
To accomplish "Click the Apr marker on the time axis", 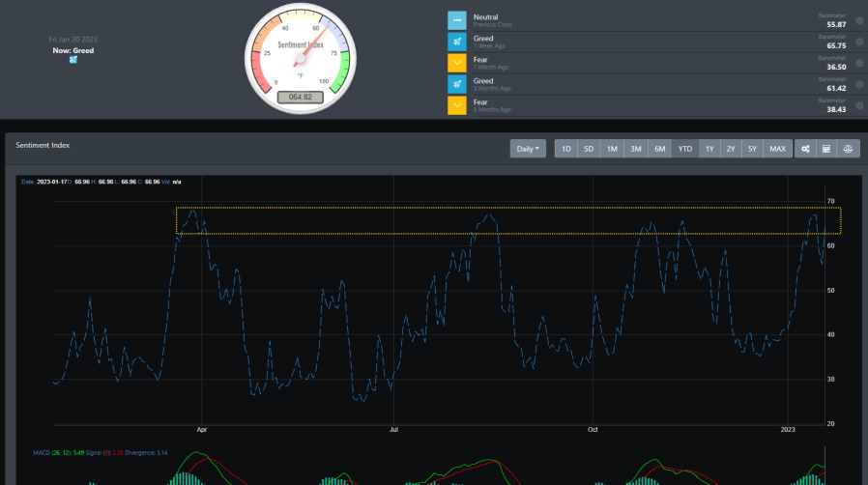I will coord(201,430).
